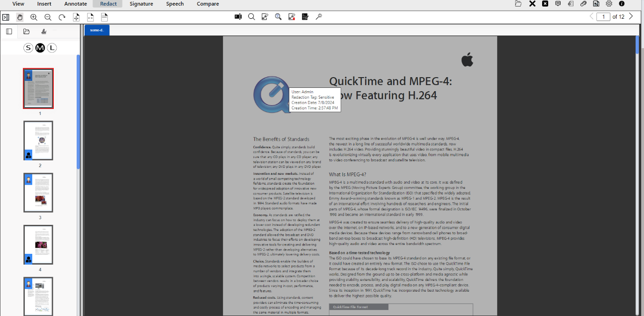Select small thumbnail size S
Screen dimensions: 644x316
click(29, 48)
